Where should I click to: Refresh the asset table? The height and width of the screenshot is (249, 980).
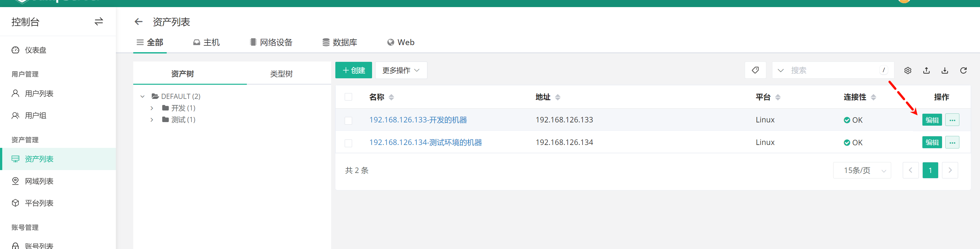963,71
